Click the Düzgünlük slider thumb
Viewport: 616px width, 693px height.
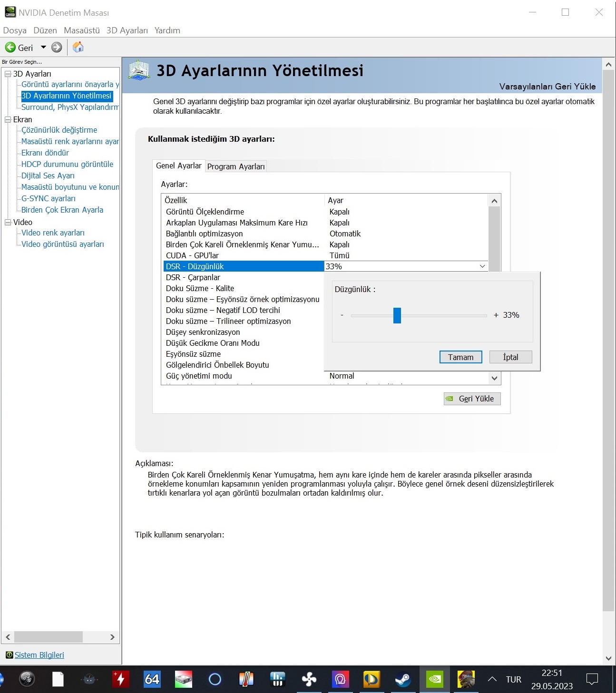coord(397,315)
